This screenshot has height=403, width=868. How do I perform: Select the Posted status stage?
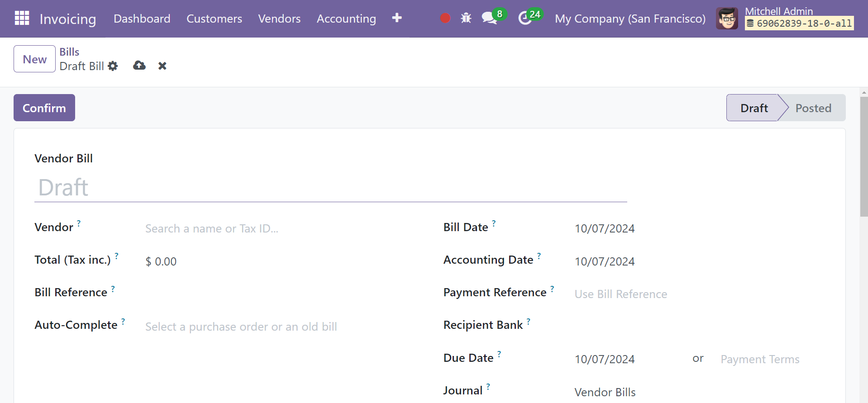point(813,108)
